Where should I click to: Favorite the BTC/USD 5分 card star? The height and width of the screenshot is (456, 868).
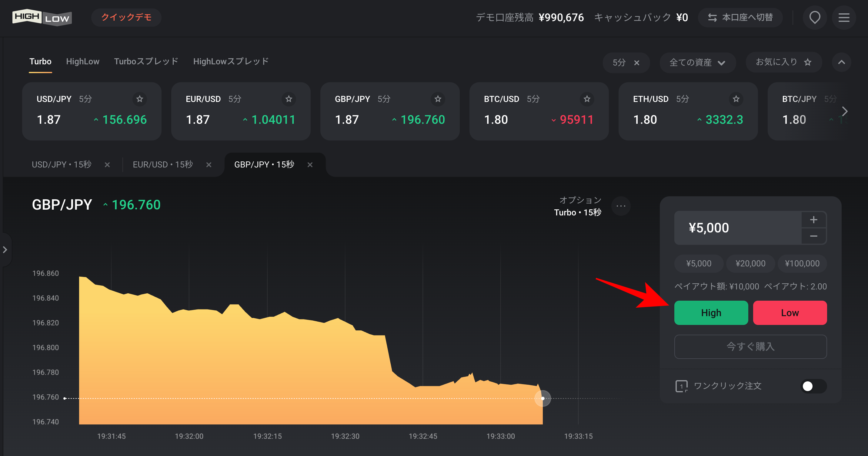pyautogui.click(x=587, y=99)
